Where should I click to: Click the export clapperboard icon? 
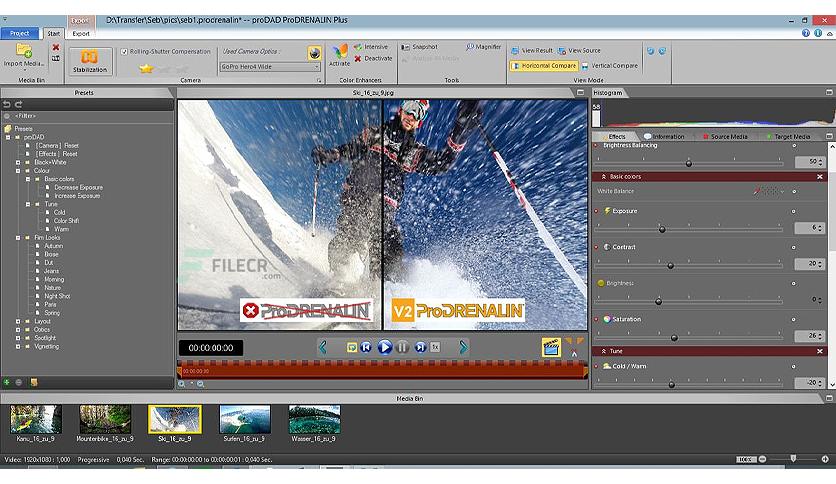click(551, 347)
